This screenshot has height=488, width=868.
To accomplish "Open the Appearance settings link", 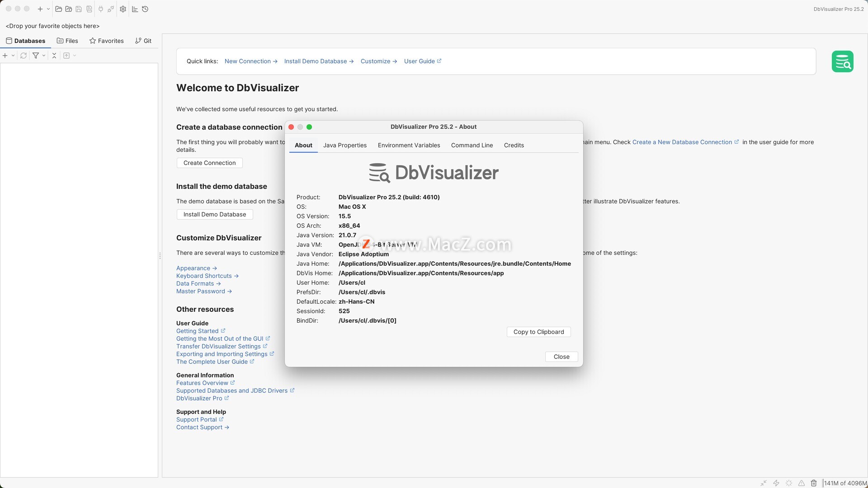I will (197, 268).
